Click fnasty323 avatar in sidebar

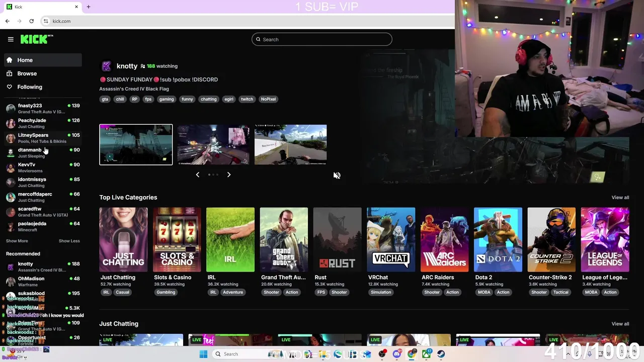coord(11,109)
